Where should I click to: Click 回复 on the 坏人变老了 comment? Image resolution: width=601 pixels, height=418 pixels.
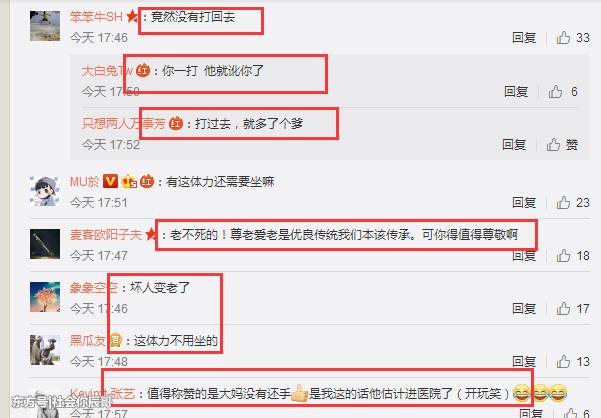524,308
